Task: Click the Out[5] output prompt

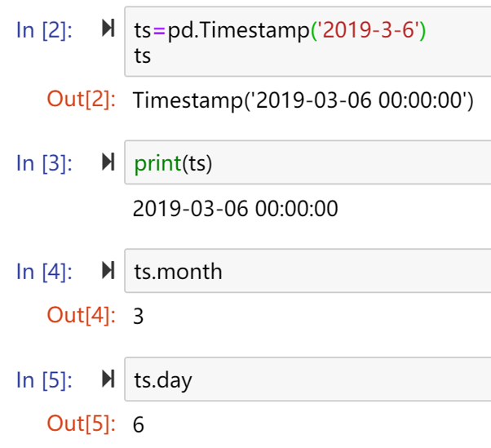Action: (x=82, y=424)
